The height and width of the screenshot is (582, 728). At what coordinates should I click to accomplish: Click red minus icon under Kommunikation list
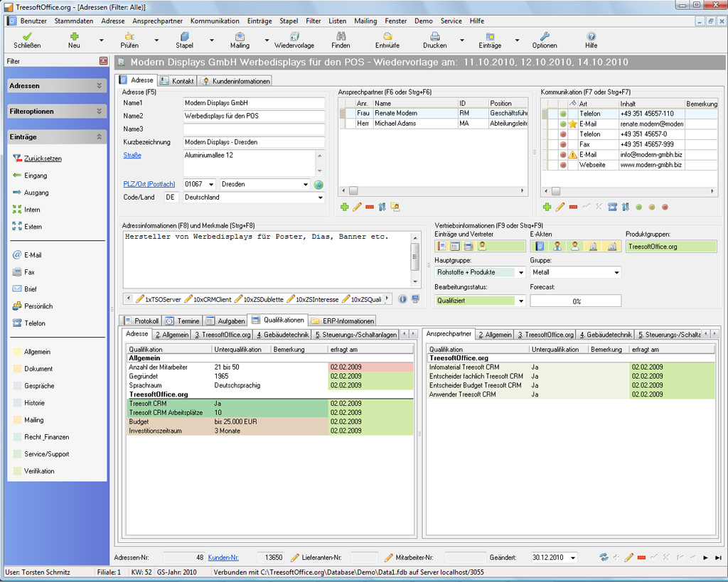coord(573,207)
